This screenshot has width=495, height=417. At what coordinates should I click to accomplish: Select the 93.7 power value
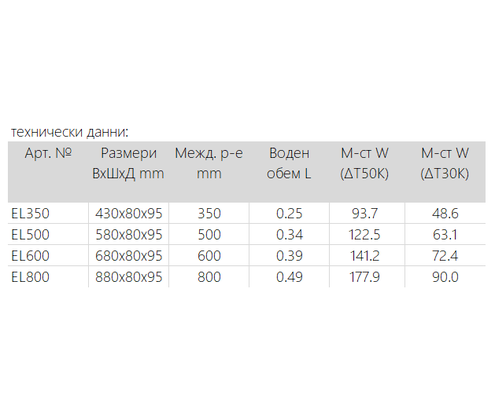(365, 213)
